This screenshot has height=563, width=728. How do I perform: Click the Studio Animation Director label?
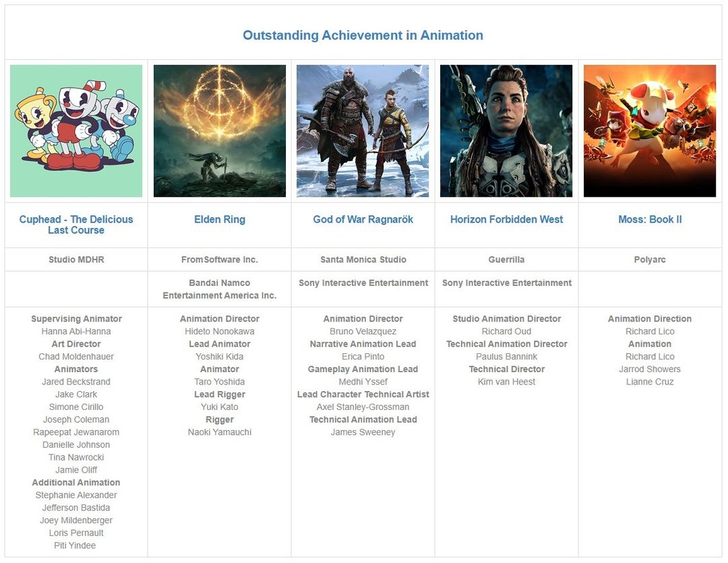coord(506,319)
